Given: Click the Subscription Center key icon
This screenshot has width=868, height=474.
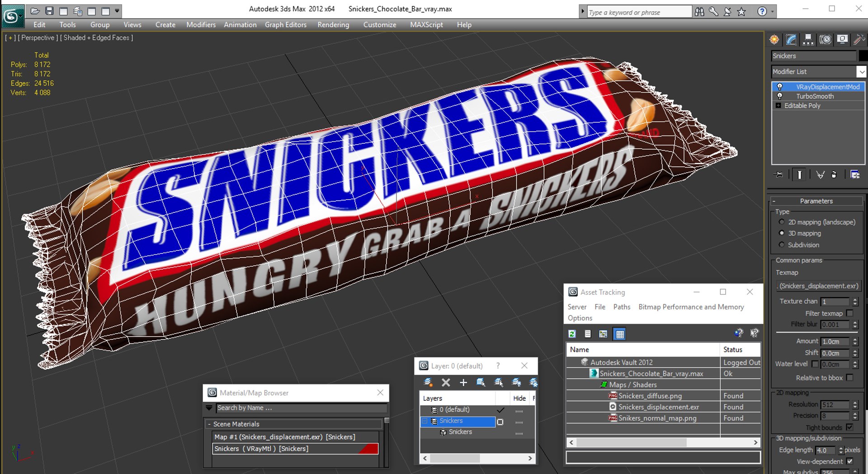Looking at the screenshot, I should pos(713,12).
